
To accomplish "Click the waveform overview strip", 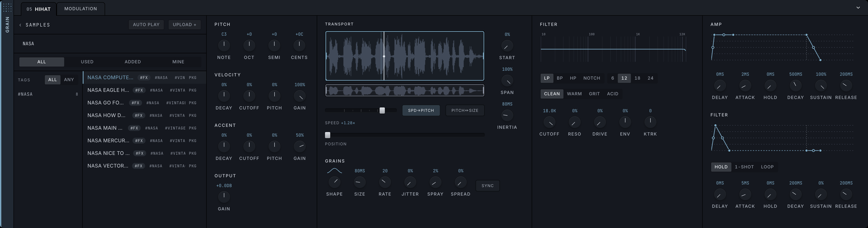I will coord(405,90).
